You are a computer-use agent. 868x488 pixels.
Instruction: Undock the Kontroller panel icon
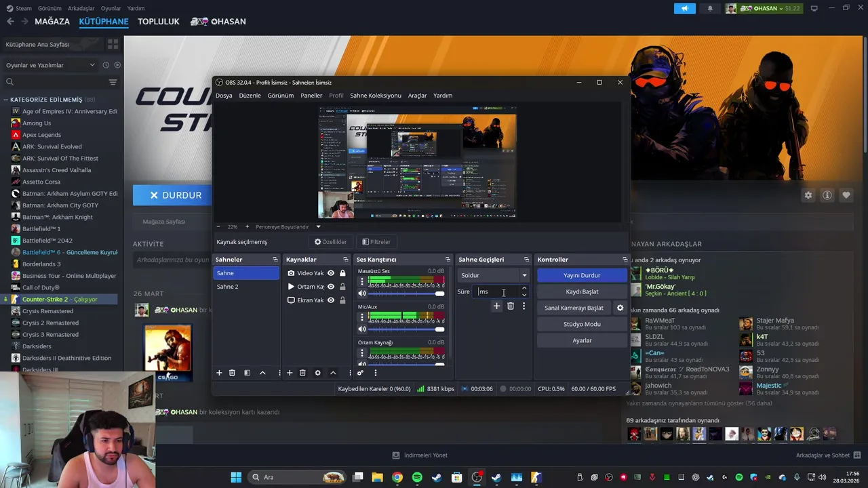coord(625,260)
